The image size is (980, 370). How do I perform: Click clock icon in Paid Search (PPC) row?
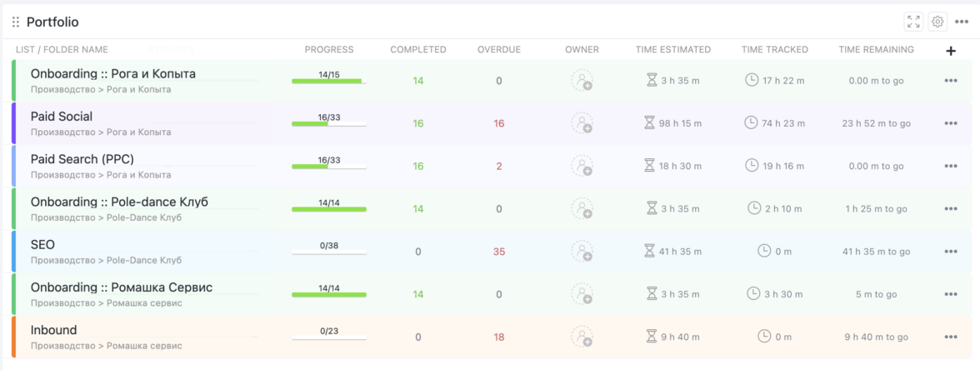(x=751, y=165)
